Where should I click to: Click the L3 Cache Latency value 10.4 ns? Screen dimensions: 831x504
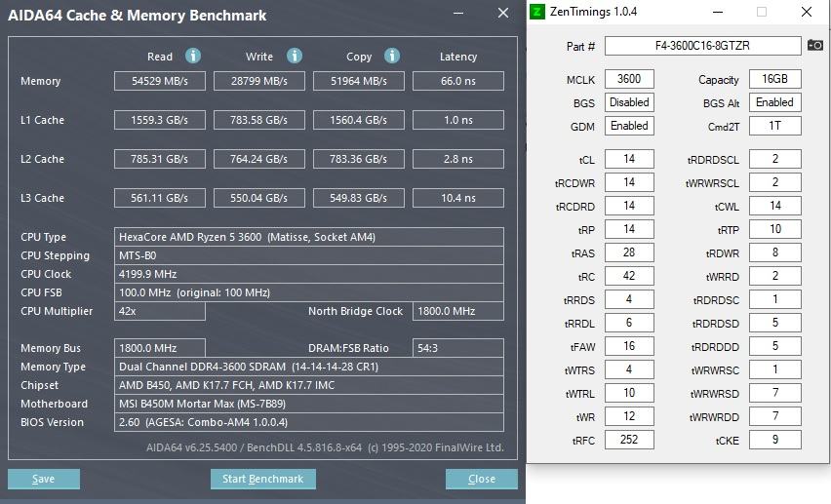click(458, 198)
